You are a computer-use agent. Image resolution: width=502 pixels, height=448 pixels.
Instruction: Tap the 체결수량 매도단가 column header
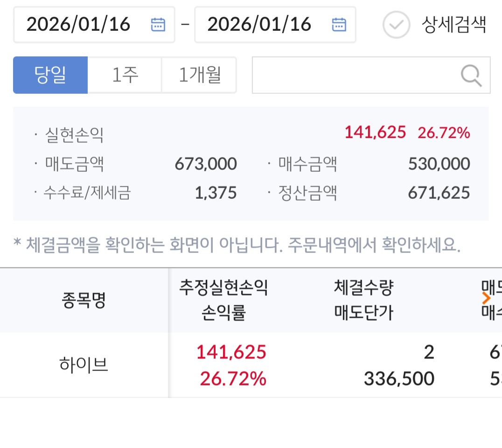tap(364, 301)
